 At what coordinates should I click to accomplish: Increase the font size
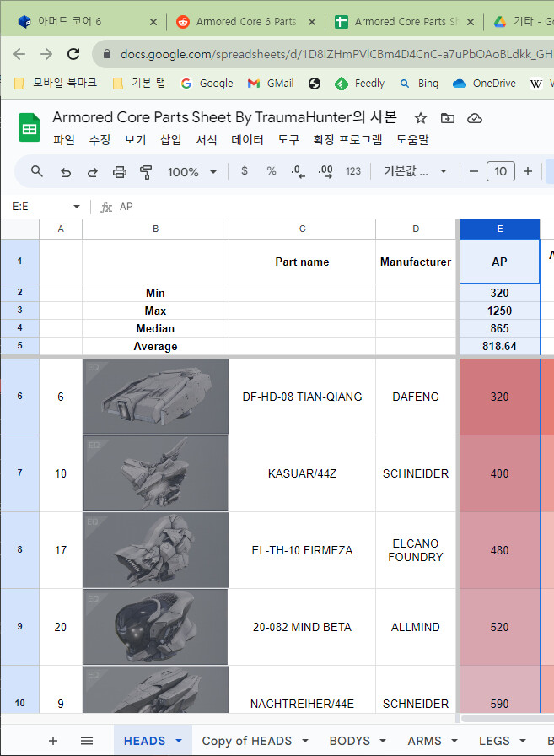coord(528,171)
